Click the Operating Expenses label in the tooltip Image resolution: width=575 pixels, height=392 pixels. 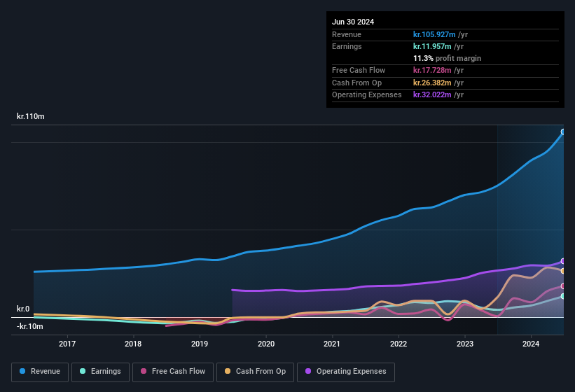click(x=366, y=94)
